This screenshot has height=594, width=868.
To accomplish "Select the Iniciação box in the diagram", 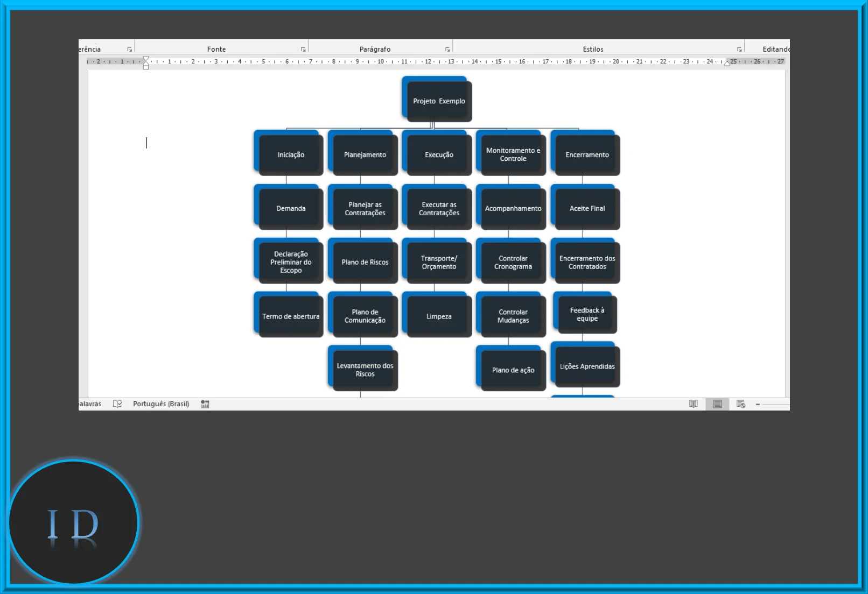I will [x=290, y=154].
